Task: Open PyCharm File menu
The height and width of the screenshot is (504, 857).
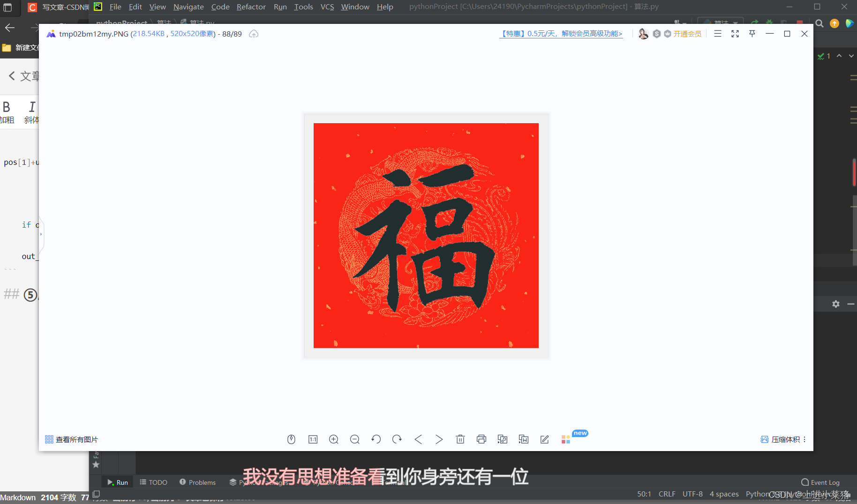Action: coord(115,7)
